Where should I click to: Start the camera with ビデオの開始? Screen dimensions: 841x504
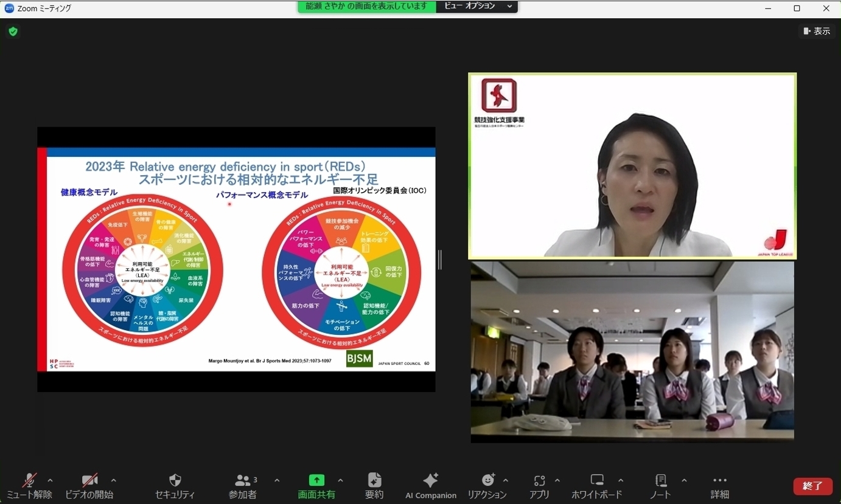point(89,486)
